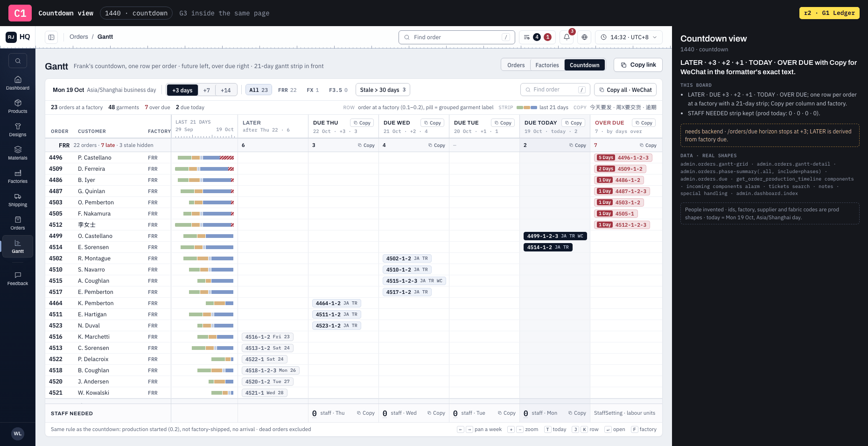Click the globe language icon

pyautogui.click(x=584, y=37)
